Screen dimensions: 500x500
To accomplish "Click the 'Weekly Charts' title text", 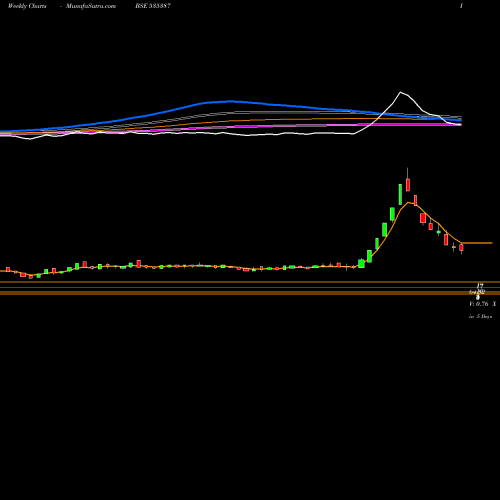I will [x=27, y=6].
